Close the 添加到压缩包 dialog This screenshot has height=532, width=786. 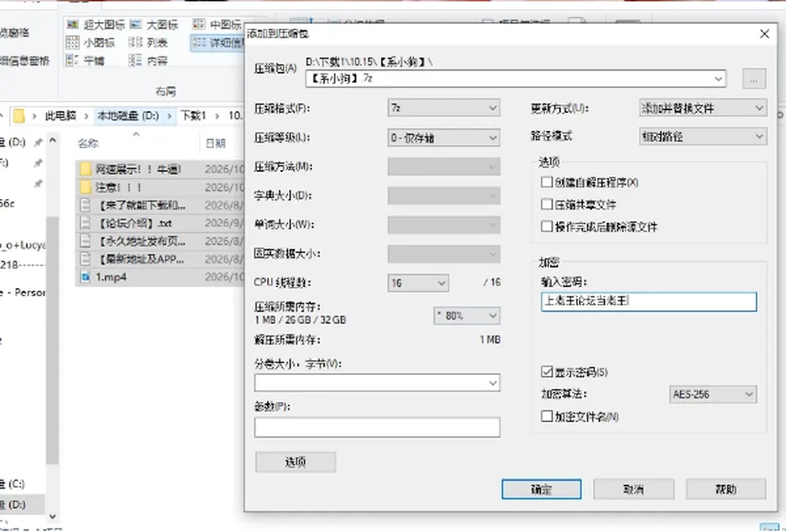point(765,34)
